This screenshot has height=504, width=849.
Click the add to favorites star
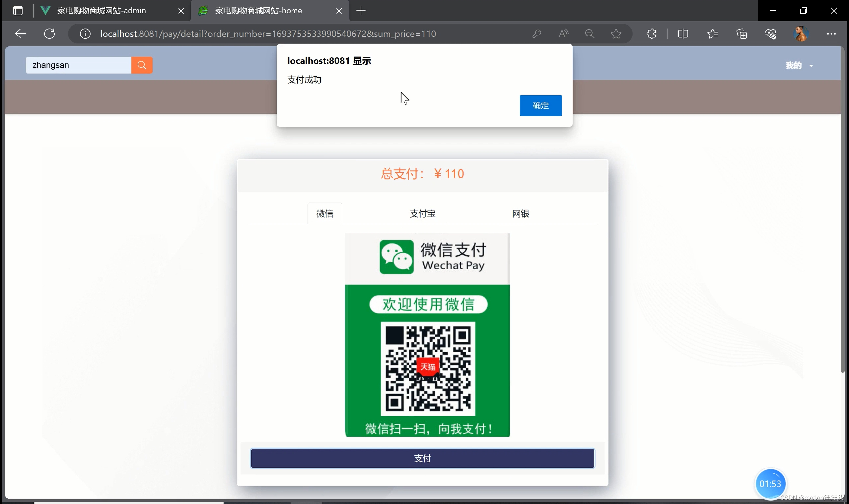[616, 34]
